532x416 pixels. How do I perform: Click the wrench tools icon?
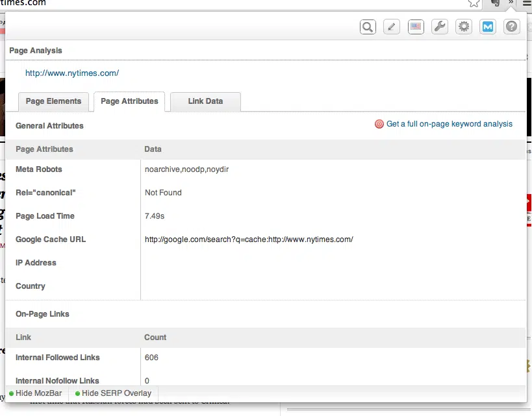(440, 27)
